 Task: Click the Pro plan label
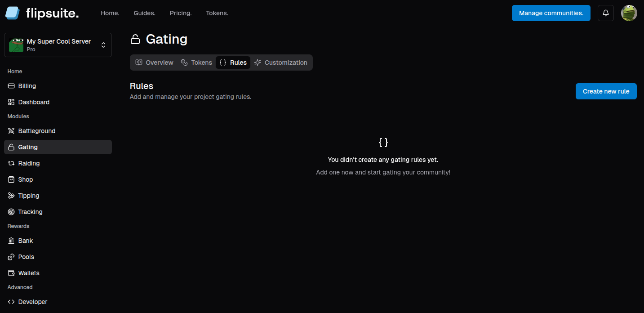click(31, 49)
